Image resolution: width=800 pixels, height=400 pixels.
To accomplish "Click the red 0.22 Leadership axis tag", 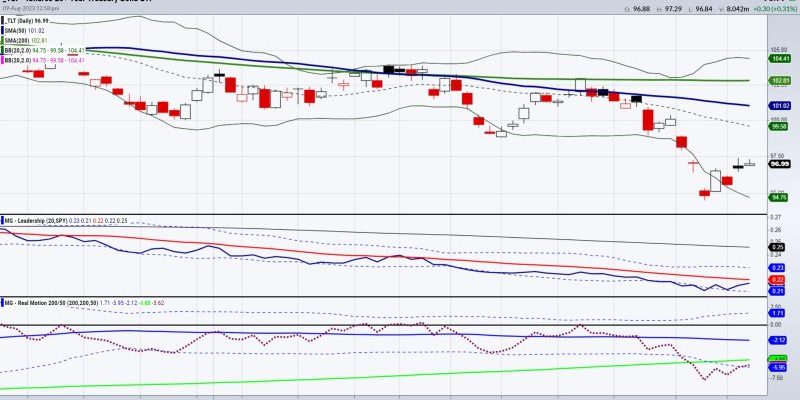I will pyautogui.click(x=776, y=280).
